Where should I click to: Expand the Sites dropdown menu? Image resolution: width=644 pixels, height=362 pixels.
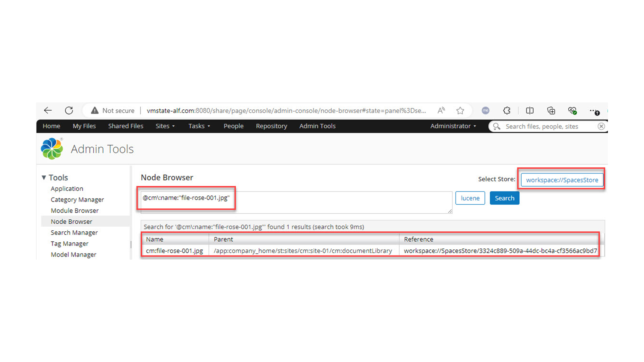[165, 126]
